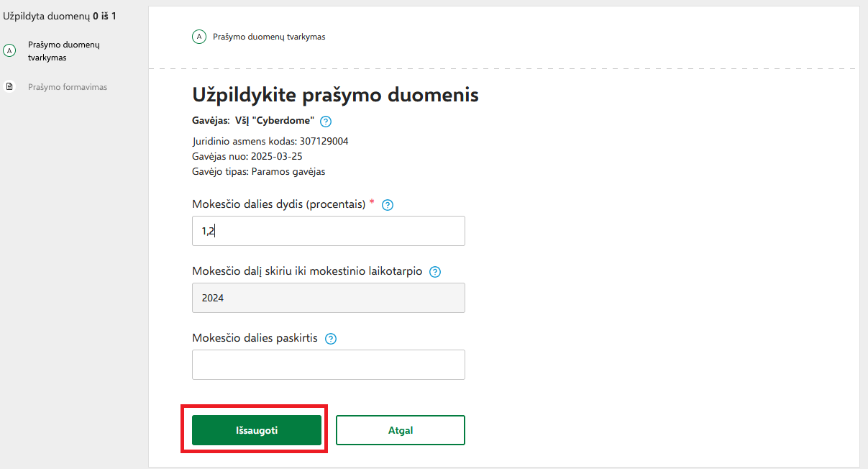The width and height of the screenshot is (868, 469).
Task: Click help icon beside recipient VšĮ "Cyberdome"
Action: (x=326, y=122)
